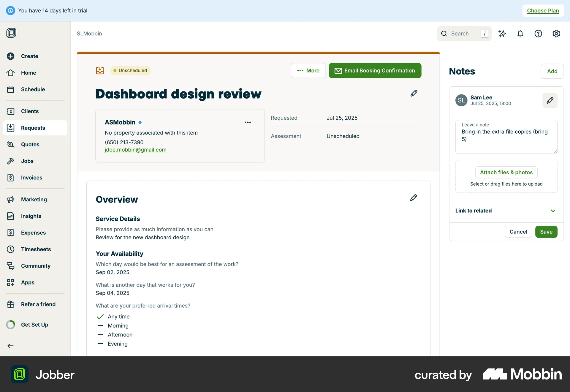Click the help question mark icon
Screen dimensions: 570x392
(538, 34)
